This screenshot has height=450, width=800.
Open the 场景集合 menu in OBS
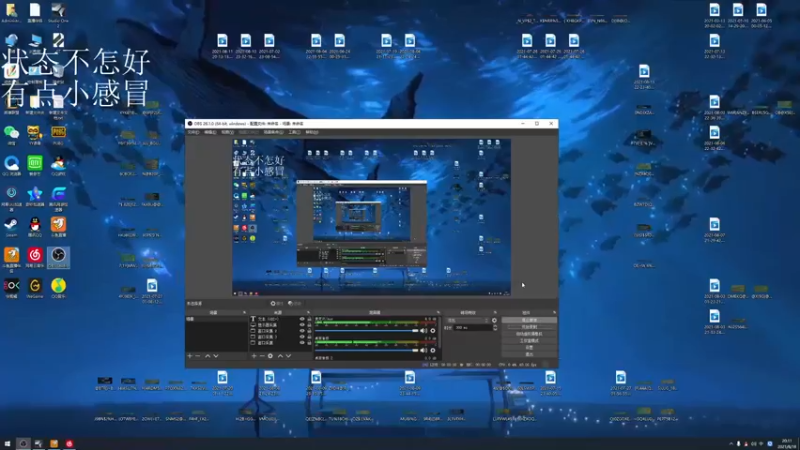click(273, 132)
